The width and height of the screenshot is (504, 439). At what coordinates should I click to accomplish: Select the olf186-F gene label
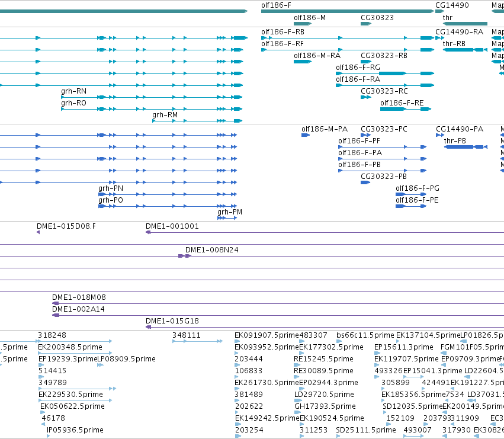276,5
